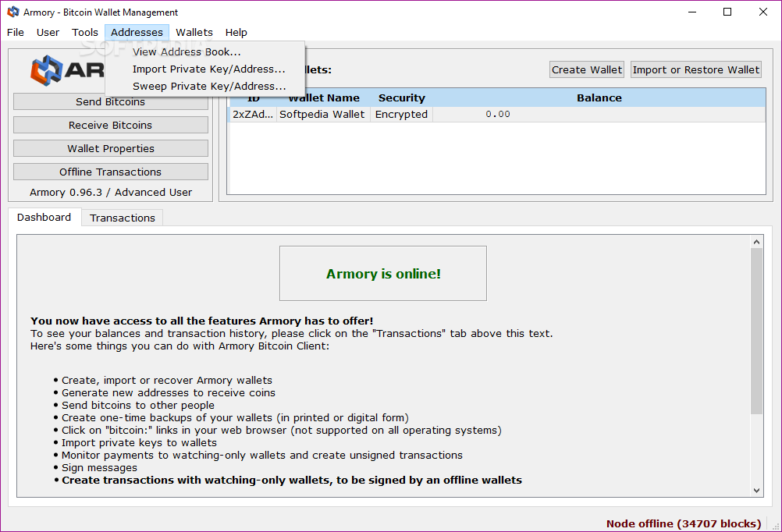Open Wallet Properties
The image size is (782, 532).
(x=111, y=148)
